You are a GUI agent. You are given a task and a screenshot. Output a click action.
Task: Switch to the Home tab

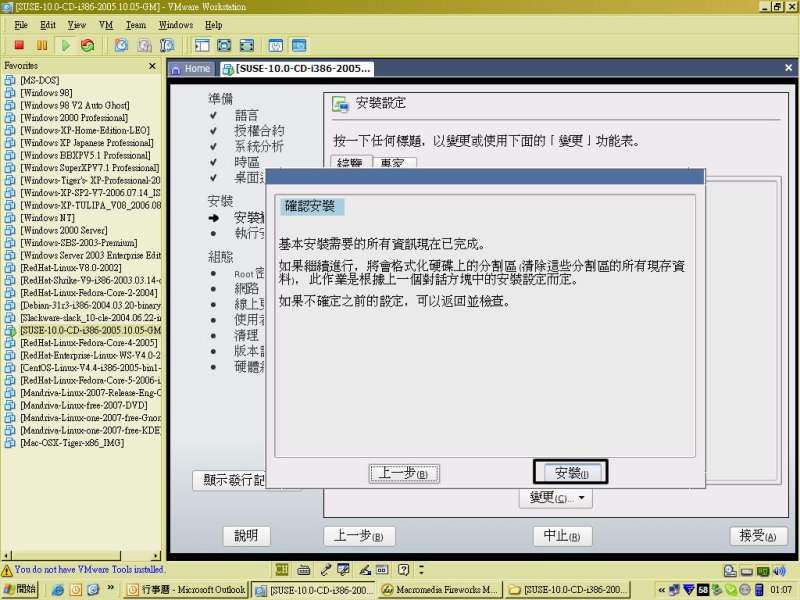pyautogui.click(x=191, y=69)
